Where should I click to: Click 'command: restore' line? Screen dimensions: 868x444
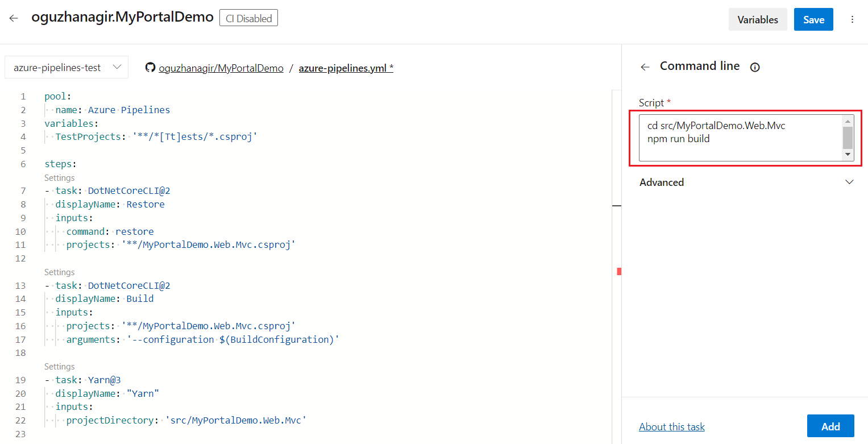[110, 231]
